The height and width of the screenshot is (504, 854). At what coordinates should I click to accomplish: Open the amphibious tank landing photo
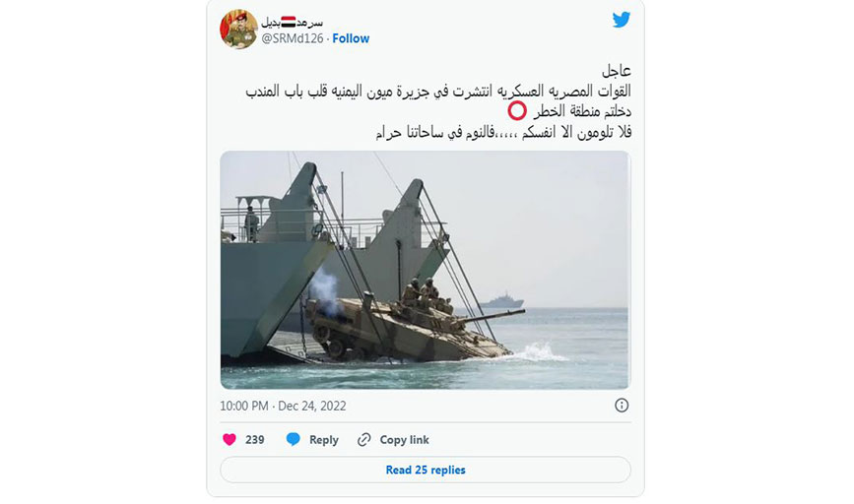[426, 270]
